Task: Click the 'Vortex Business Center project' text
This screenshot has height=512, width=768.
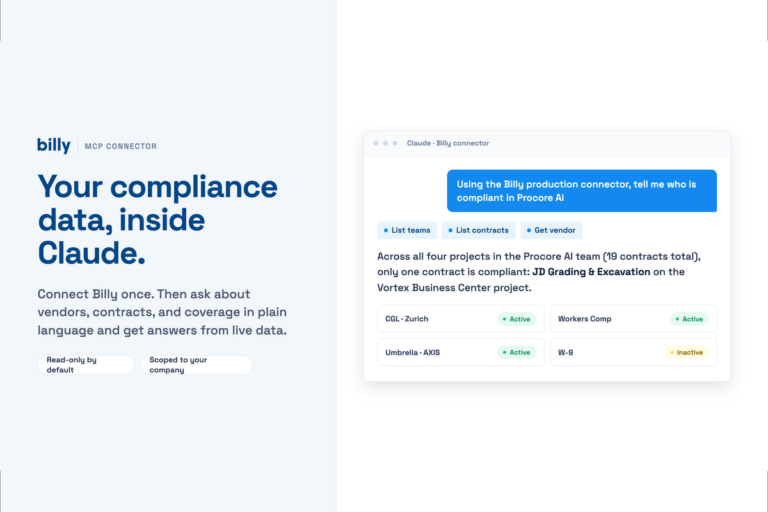Action: tap(453, 288)
